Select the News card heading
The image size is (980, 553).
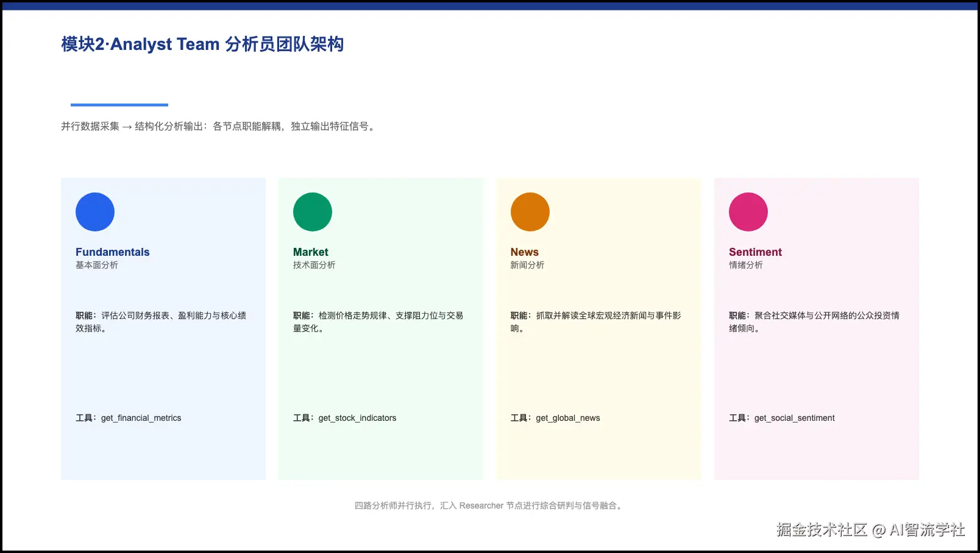point(525,252)
